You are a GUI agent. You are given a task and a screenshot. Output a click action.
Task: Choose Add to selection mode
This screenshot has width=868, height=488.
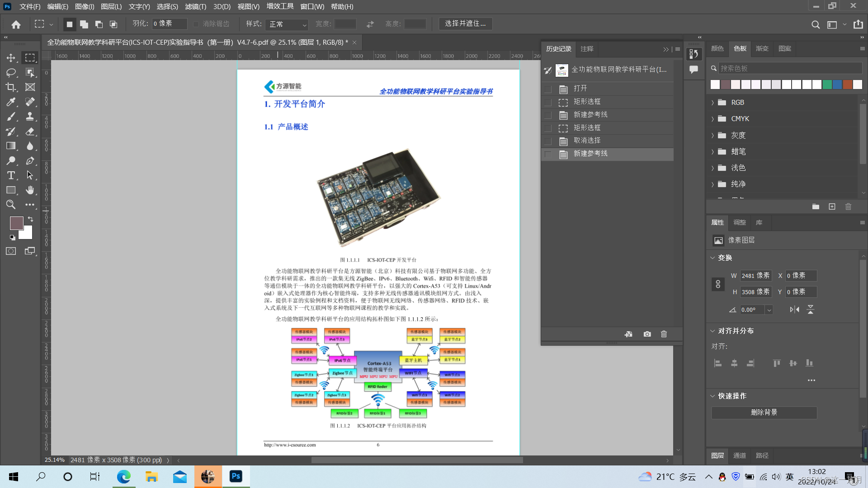coord(84,24)
